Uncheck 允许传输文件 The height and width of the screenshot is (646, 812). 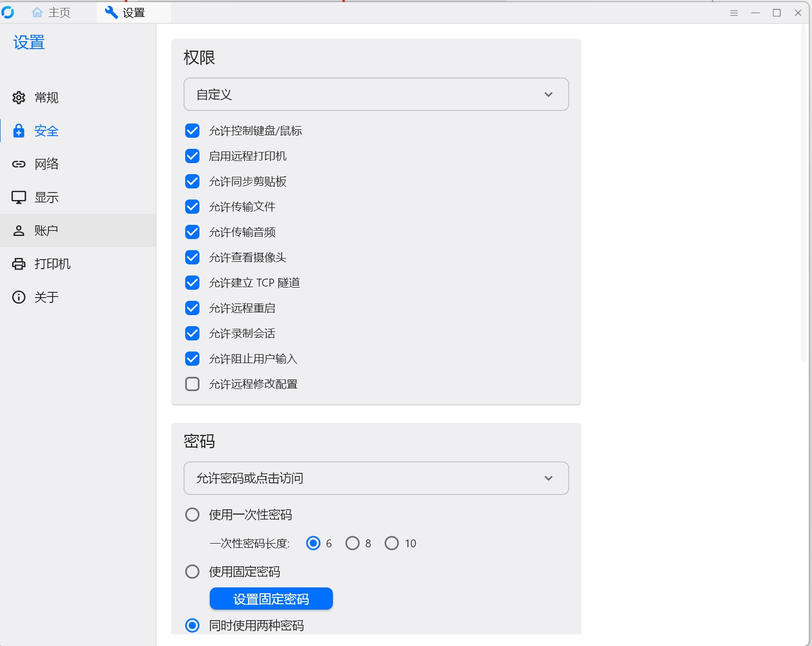click(x=193, y=207)
